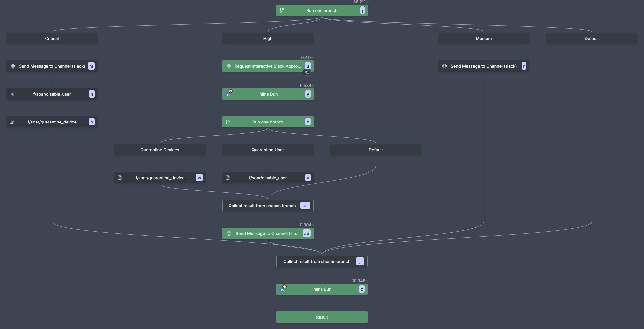
Task: Click the script icon on f/soar/disable_user in Critical branch
Action: [12, 94]
